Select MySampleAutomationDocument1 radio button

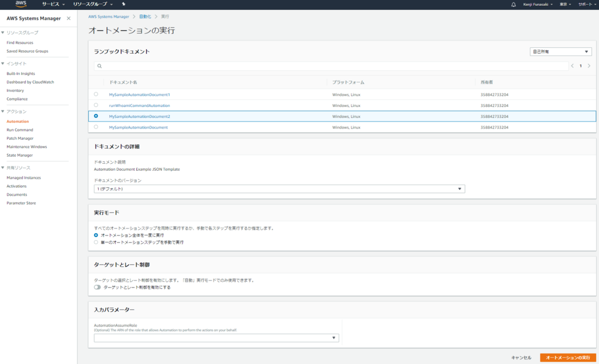[96, 94]
